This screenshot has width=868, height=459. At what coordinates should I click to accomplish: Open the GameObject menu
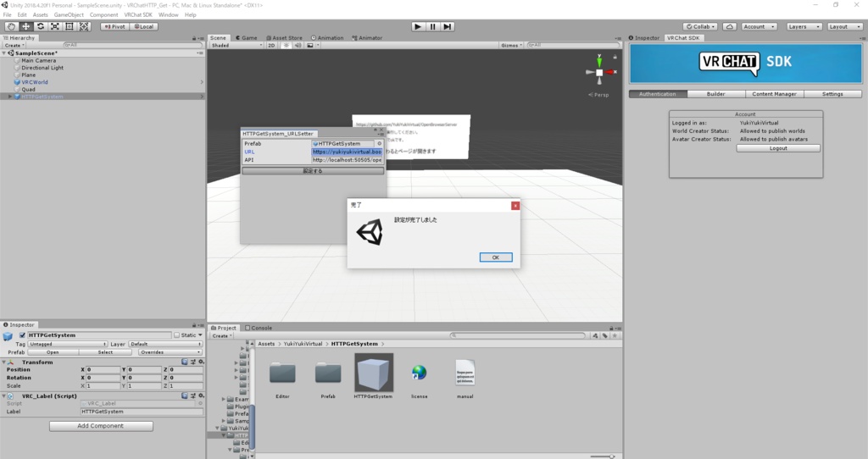(69, 15)
